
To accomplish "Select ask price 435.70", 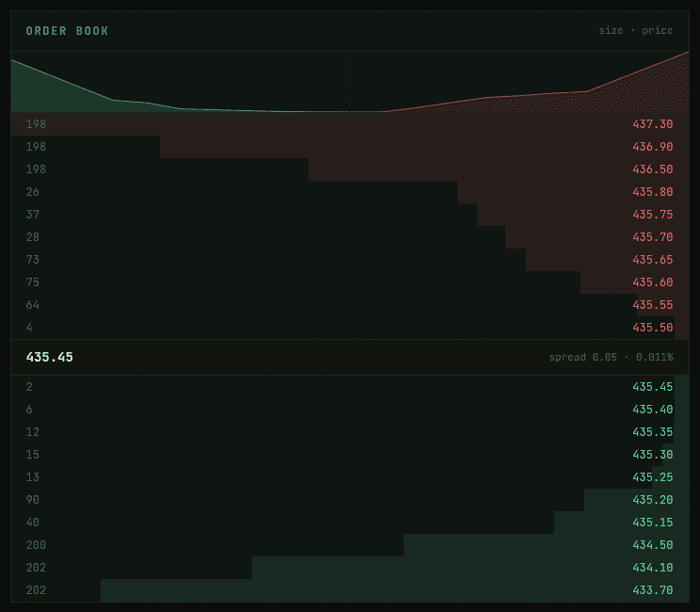I will (652, 237).
